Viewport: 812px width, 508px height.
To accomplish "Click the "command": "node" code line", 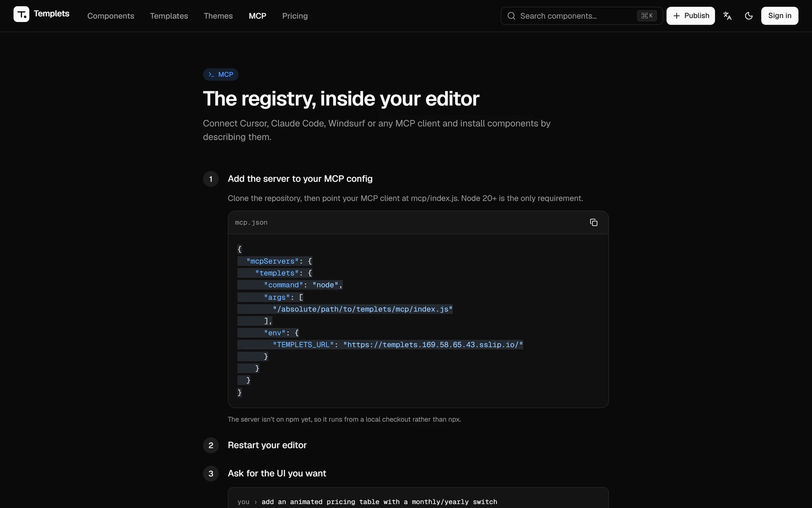I will 303,285.
